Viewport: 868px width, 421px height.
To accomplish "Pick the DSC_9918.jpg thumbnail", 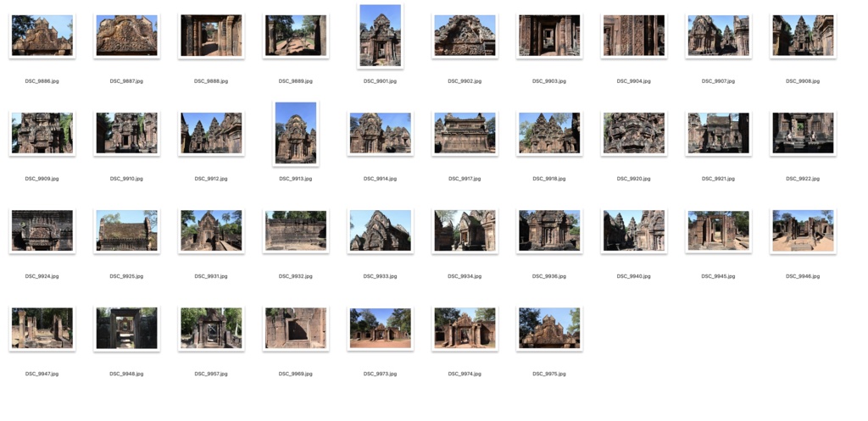I will pos(549,133).
